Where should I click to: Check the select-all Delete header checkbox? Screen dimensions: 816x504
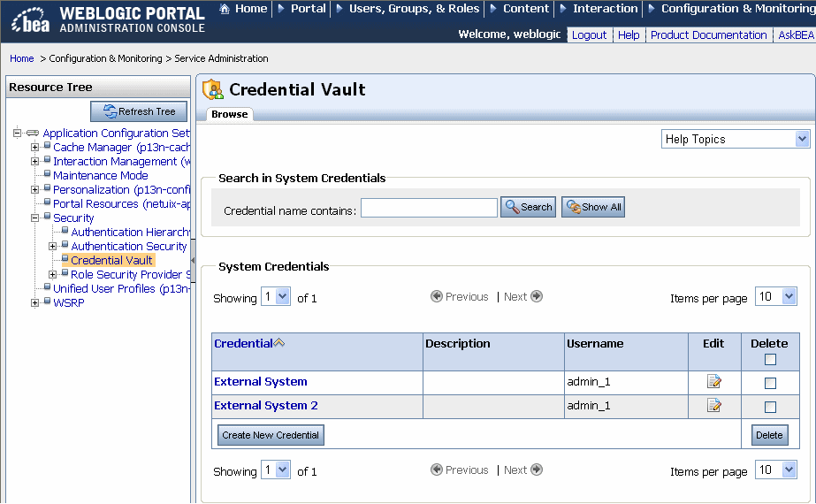tap(770, 359)
